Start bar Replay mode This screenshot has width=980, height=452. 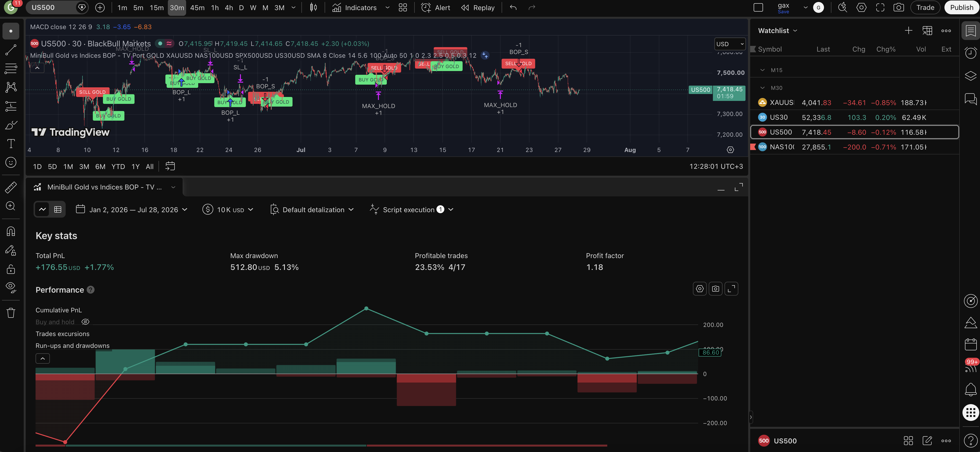(x=478, y=8)
